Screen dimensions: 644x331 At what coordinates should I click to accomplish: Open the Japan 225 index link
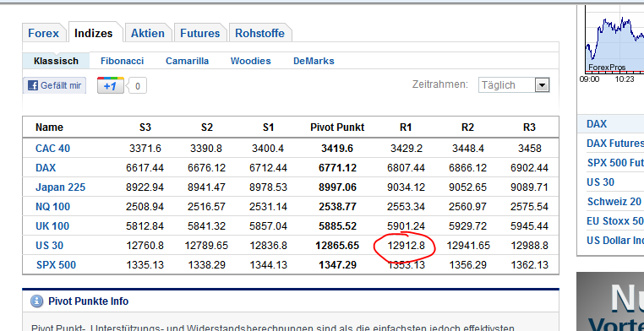click(60, 187)
